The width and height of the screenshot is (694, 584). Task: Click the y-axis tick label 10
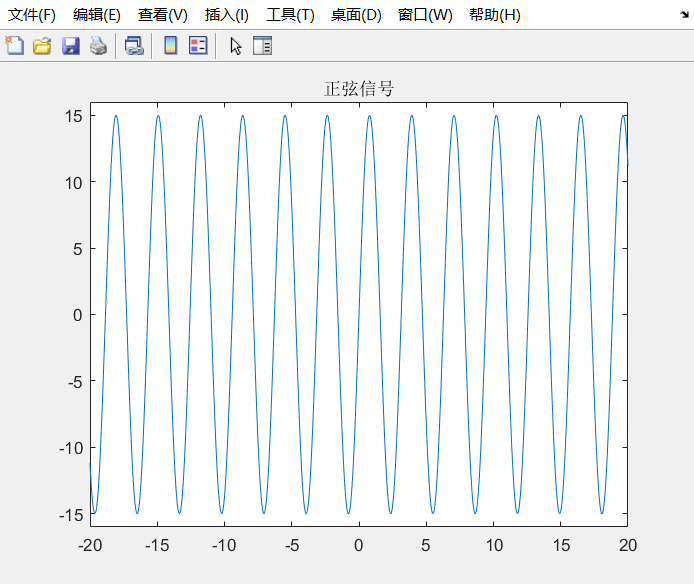[73, 183]
